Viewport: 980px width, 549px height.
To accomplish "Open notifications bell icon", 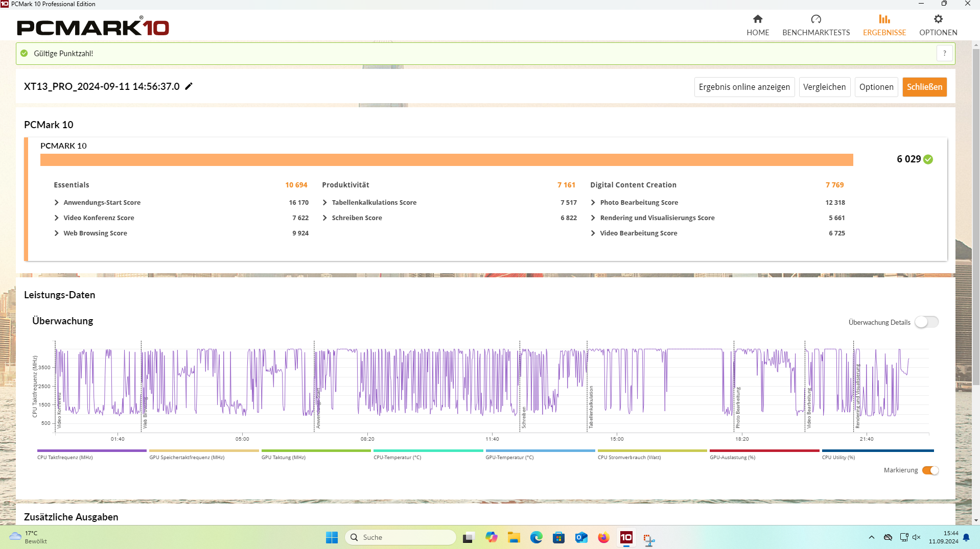I will (966, 537).
